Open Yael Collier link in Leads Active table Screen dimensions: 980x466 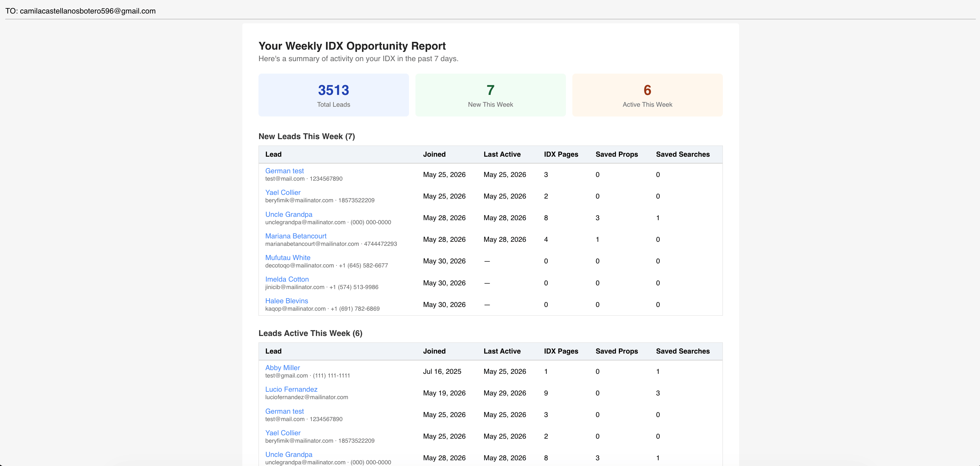coord(283,433)
